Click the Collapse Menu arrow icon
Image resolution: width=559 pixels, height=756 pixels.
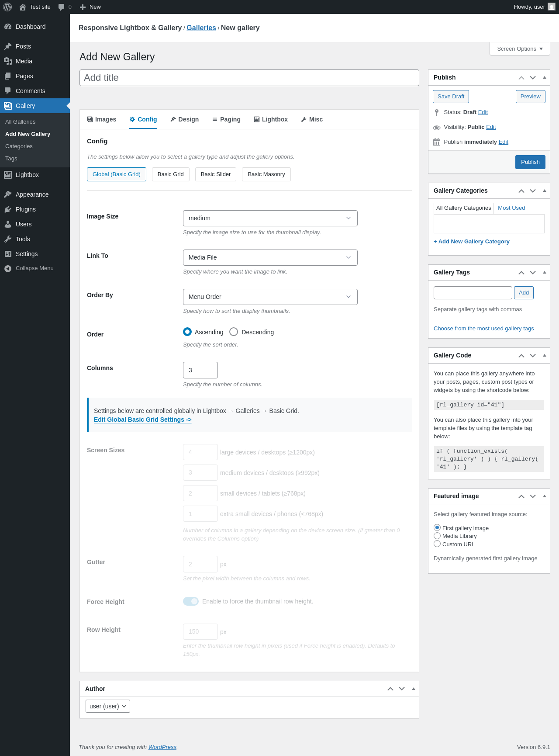(8, 268)
